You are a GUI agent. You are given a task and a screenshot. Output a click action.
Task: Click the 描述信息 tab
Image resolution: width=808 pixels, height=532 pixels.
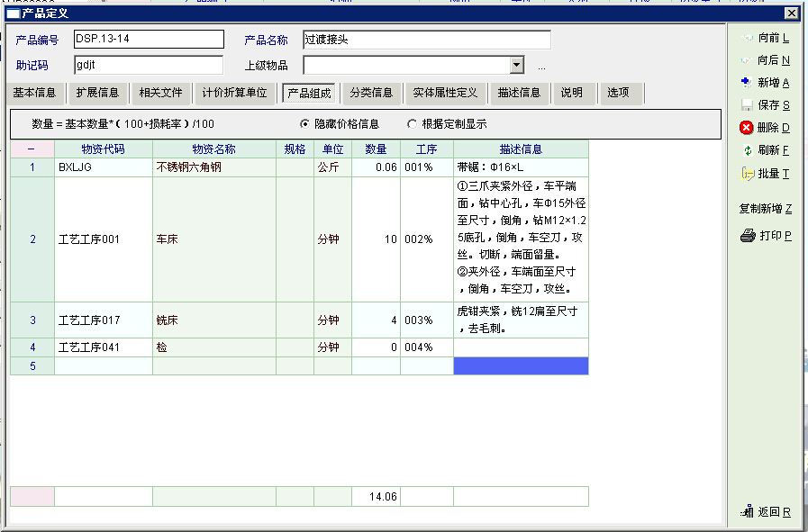click(519, 93)
